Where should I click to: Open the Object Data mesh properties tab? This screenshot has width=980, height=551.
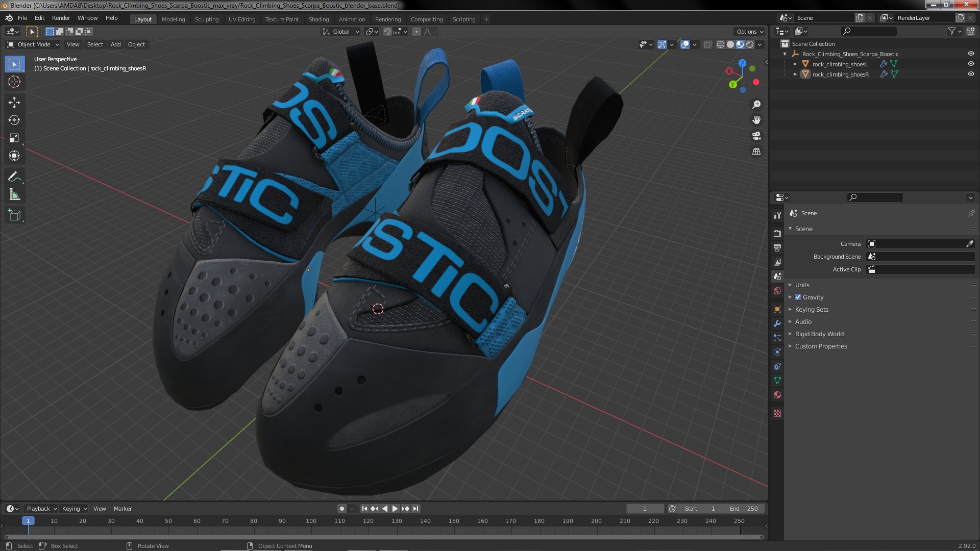pos(777,381)
